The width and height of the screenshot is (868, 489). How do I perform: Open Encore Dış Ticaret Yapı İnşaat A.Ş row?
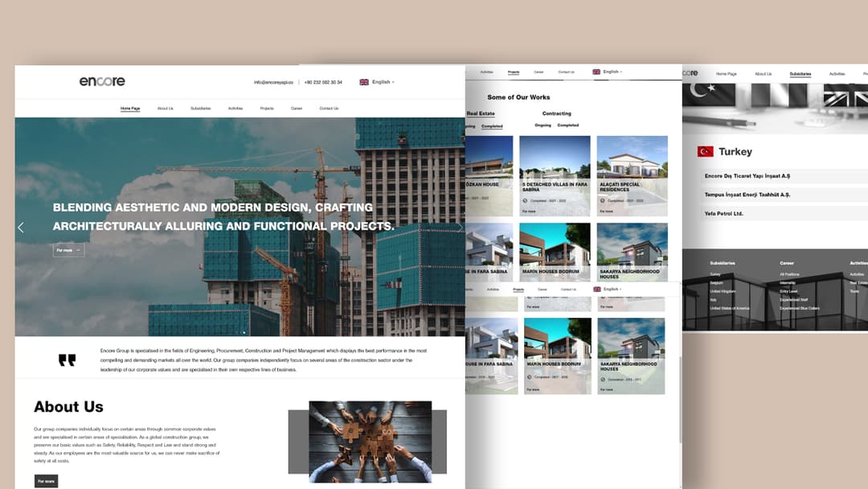tap(784, 176)
